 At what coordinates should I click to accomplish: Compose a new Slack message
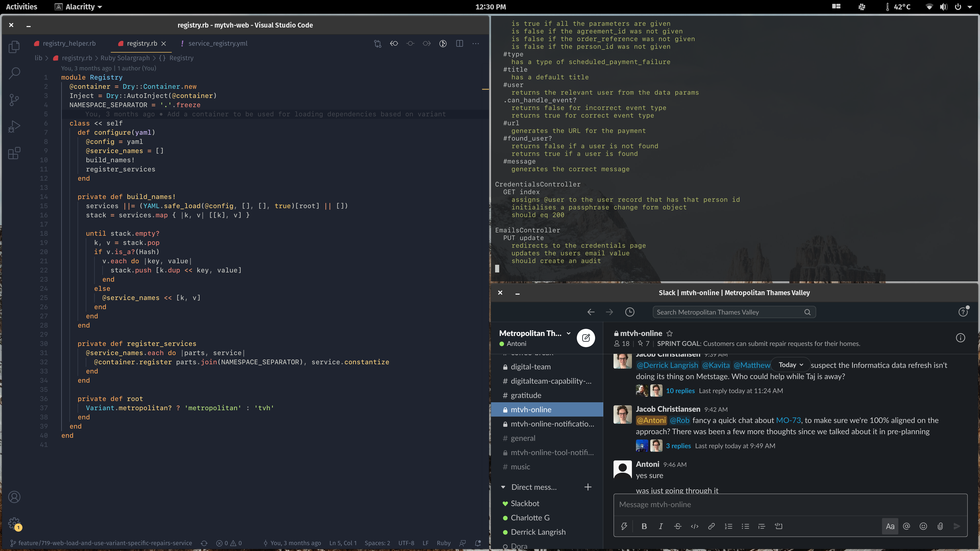(586, 338)
